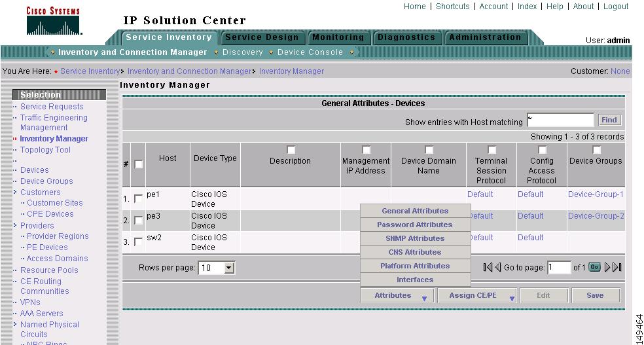The width and height of the screenshot is (644, 345).
Task: Open Service Requests in Selection sidebar
Action: [52, 106]
